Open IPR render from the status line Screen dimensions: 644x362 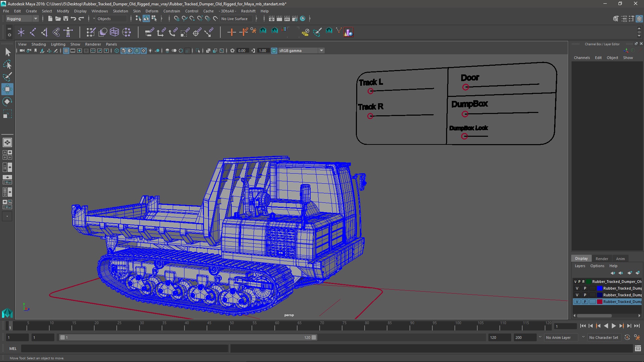(x=287, y=19)
